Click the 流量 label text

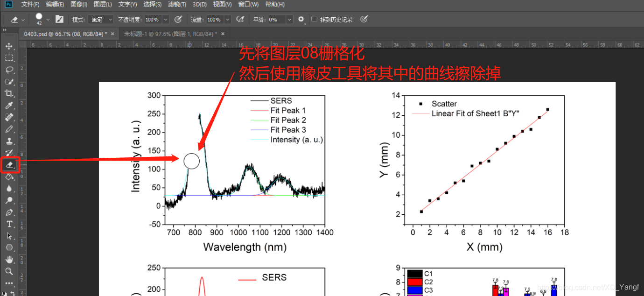coord(197,20)
